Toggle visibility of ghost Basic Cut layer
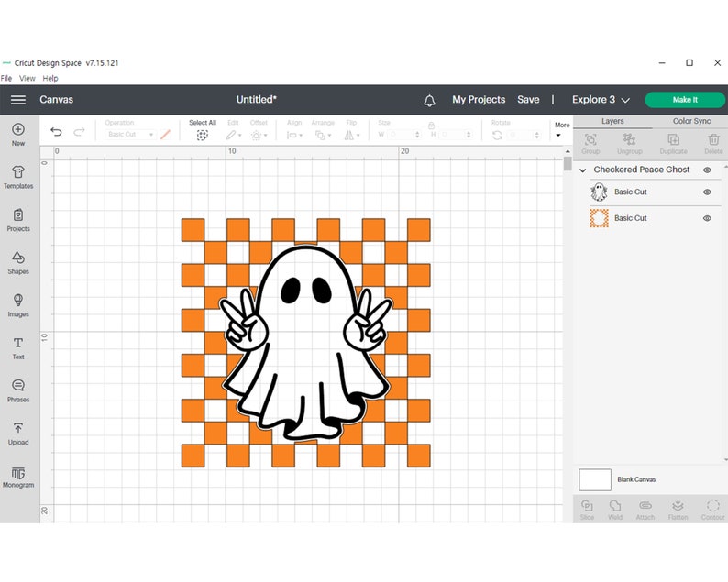 click(x=707, y=192)
